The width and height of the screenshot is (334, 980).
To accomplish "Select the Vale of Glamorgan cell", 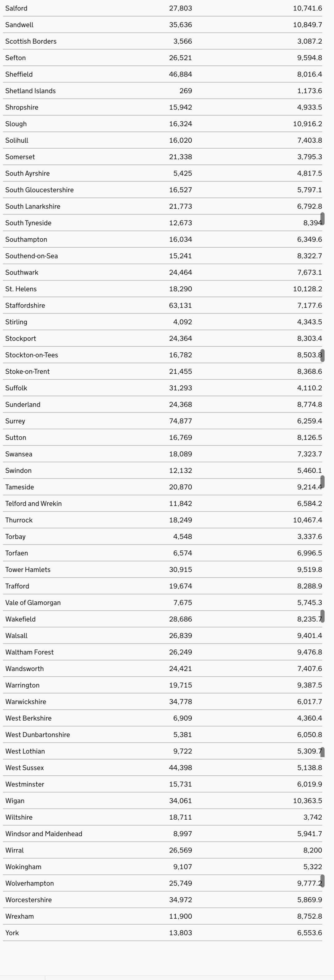I will [x=33, y=603].
